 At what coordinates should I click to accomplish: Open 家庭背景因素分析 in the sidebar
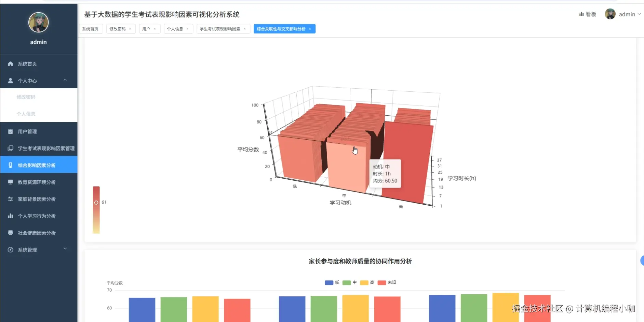pos(39,199)
